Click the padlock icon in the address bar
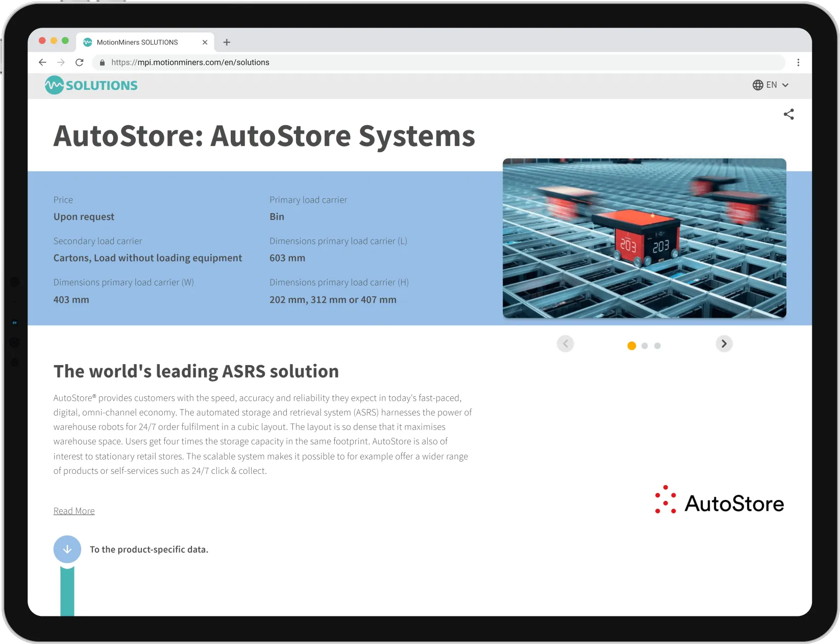The image size is (840, 644). pos(102,62)
